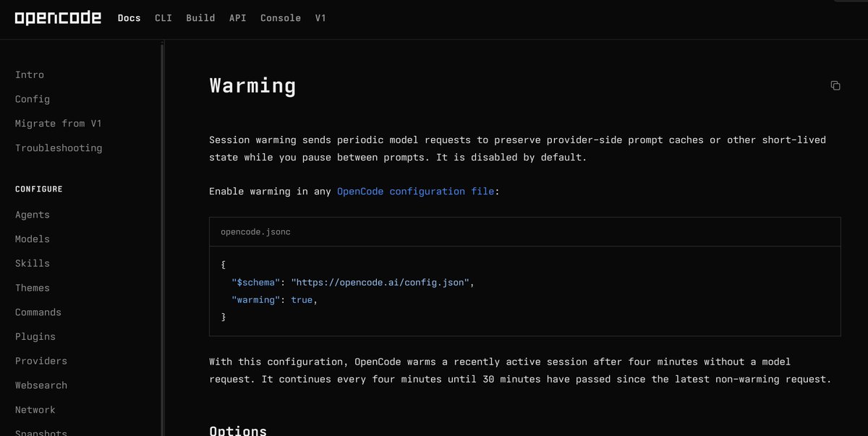Open the Themes documentation page
This screenshot has height=436, width=868.
pyautogui.click(x=33, y=288)
